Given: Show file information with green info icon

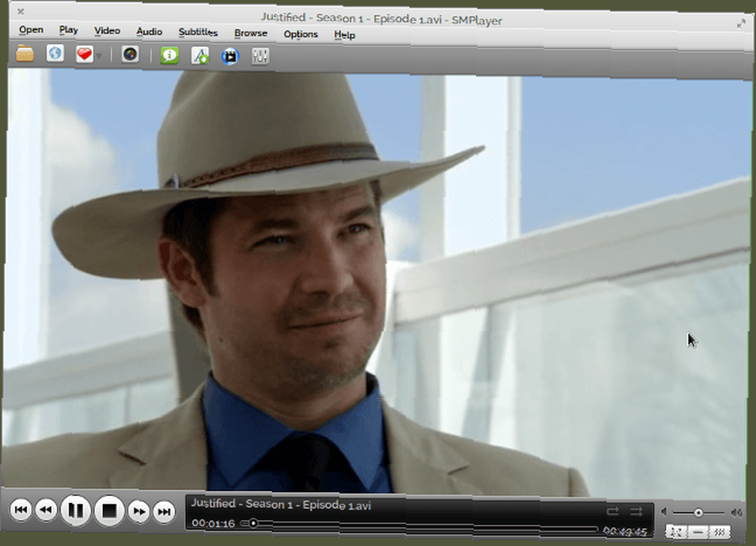Looking at the screenshot, I should pyautogui.click(x=169, y=55).
